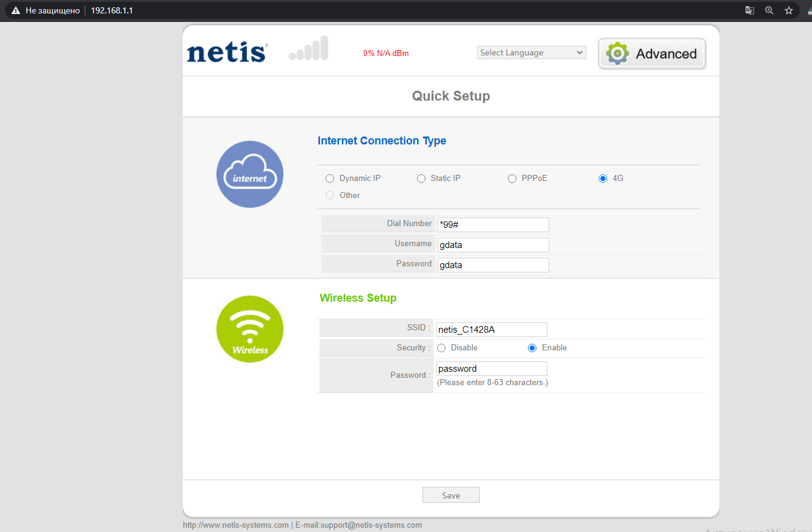Click the not secure warning icon
Viewport: 812px width, 532px height.
[16, 10]
